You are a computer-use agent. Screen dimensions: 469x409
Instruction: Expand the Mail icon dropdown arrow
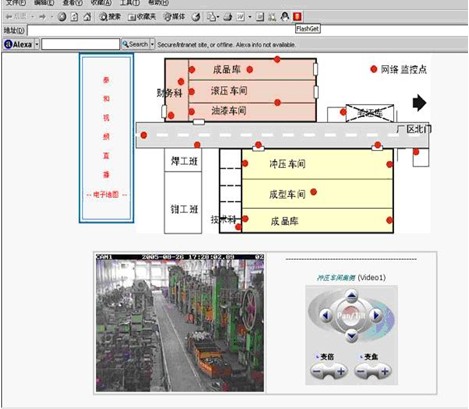(x=218, y=16)
